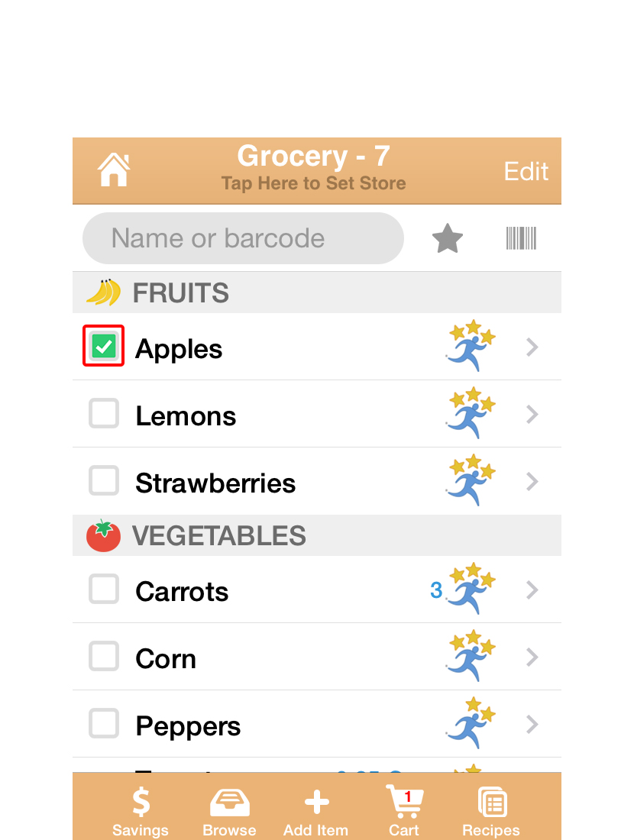Image resolution: width=634 pixels, height=840 pixels.
Task: Open favorites with the star icon
Action: tap(448, 238)
